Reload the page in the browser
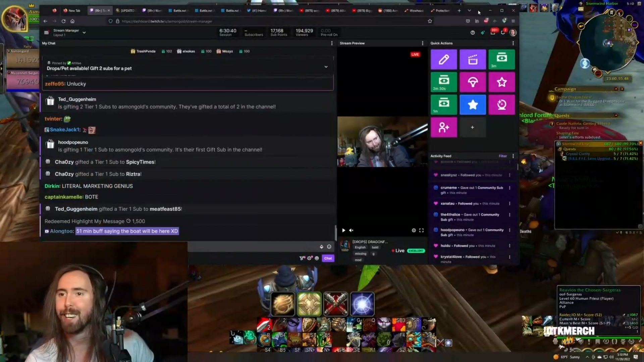 coord(63,21)
